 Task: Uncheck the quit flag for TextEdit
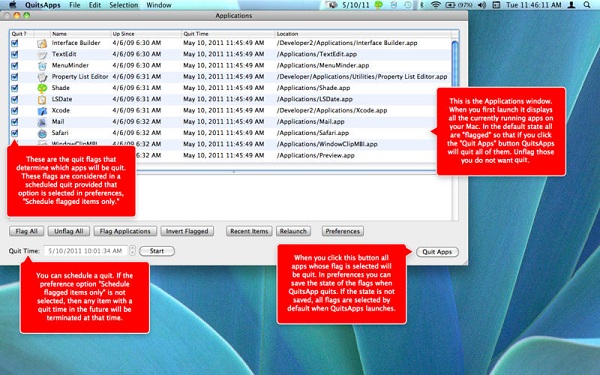(15, 54)
